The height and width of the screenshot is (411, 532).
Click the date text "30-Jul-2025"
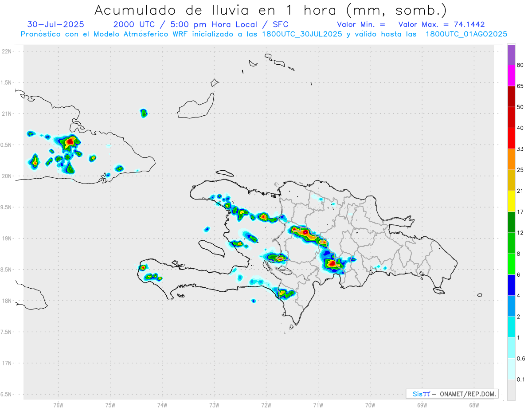pos(55,24)
